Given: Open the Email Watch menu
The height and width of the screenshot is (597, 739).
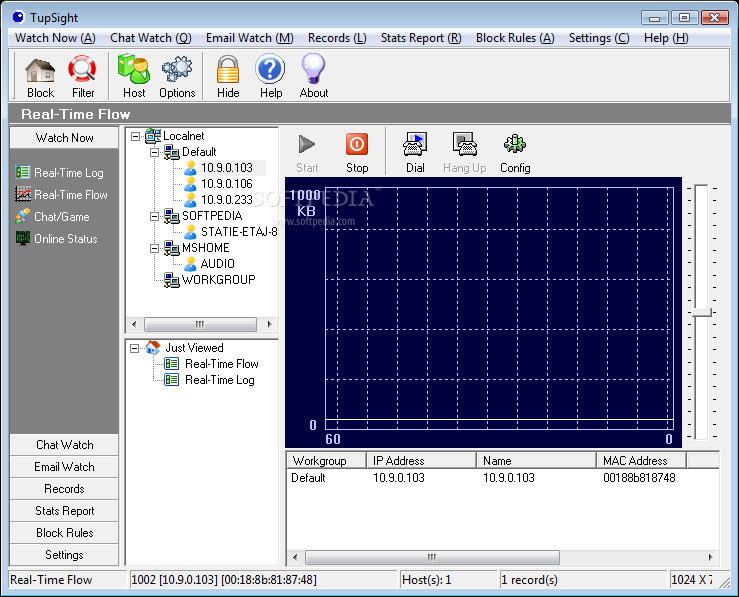Looking at the screenshot, I should click(x=249, y=38).
